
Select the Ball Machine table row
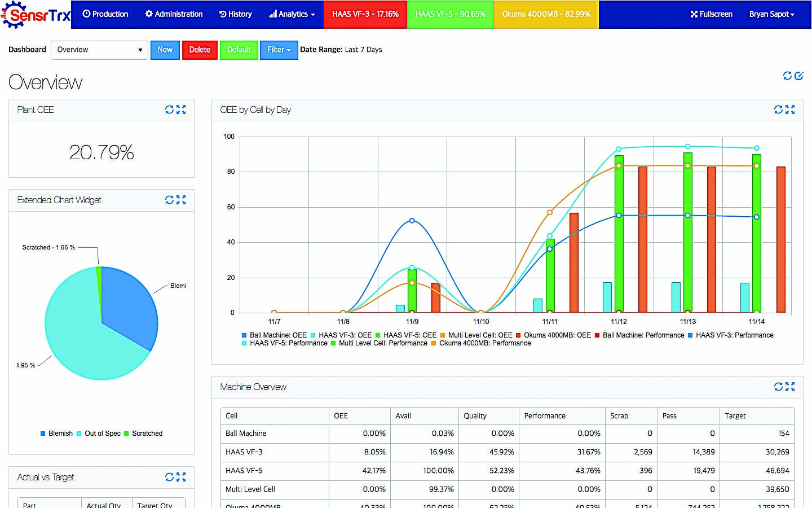[507, 433]
